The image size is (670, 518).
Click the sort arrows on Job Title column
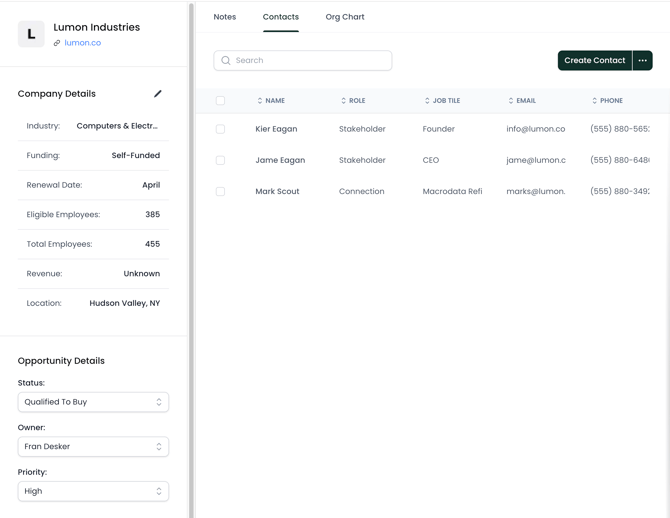[427, 101]
